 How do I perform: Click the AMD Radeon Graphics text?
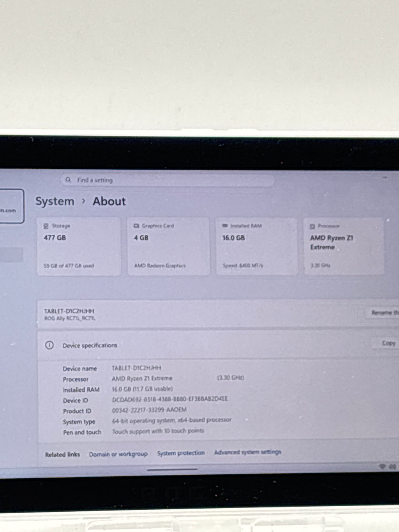click(160, 266)
